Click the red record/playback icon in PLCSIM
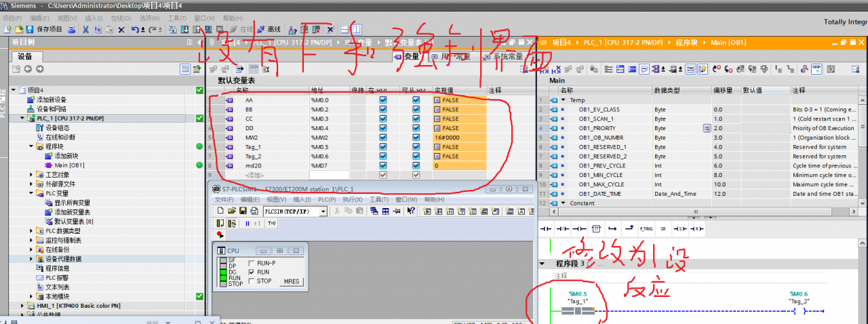Screen dimensions: 868x324 (x=220, y=235)
